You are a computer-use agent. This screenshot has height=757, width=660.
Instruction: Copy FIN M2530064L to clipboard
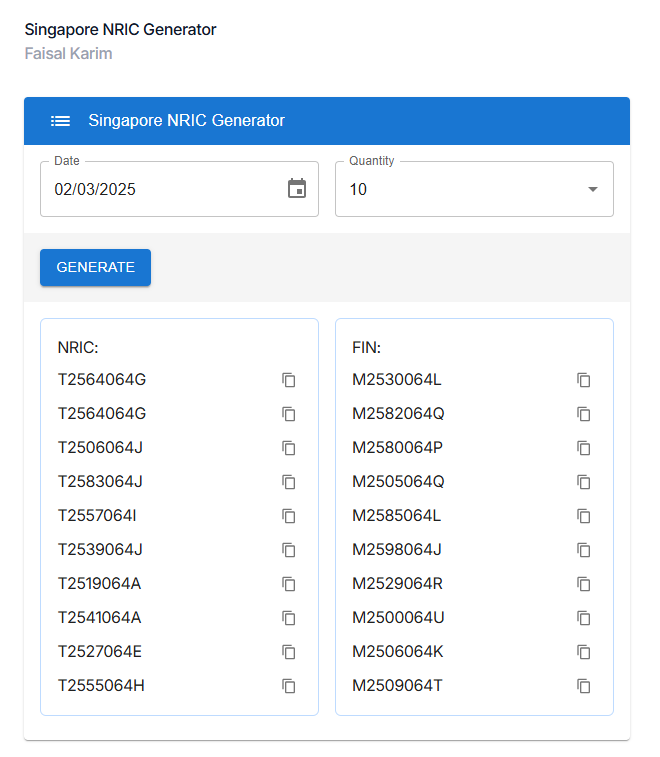(584, 380)
